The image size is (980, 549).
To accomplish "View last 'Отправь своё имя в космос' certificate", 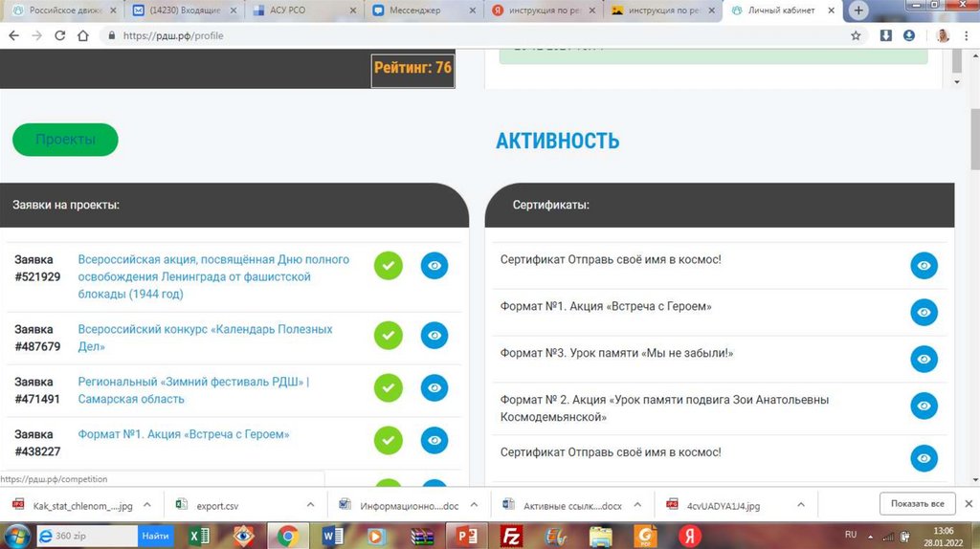I will pyautogui.click(x=924, y=458).
